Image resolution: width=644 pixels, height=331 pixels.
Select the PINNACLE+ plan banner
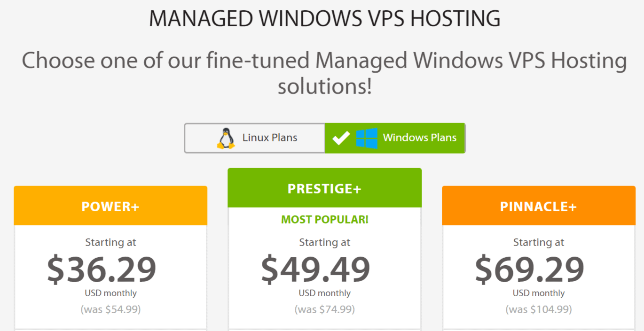pos(538,205)
